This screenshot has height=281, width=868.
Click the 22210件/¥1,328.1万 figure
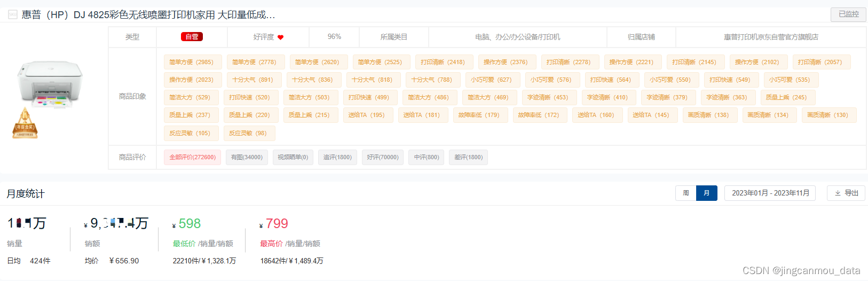click(204, 261)
